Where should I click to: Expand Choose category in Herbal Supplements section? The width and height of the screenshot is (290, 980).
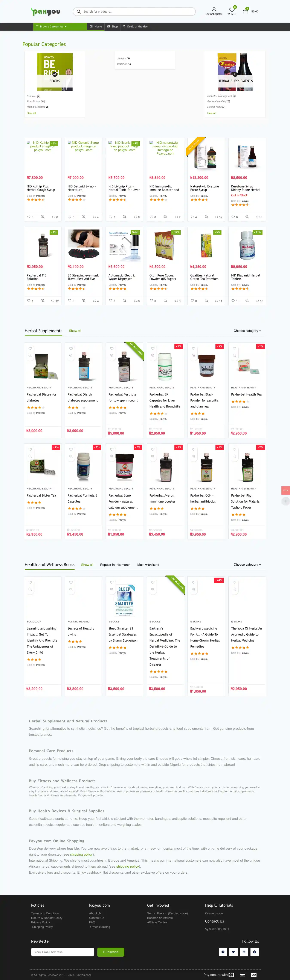[x=247, y=331]
